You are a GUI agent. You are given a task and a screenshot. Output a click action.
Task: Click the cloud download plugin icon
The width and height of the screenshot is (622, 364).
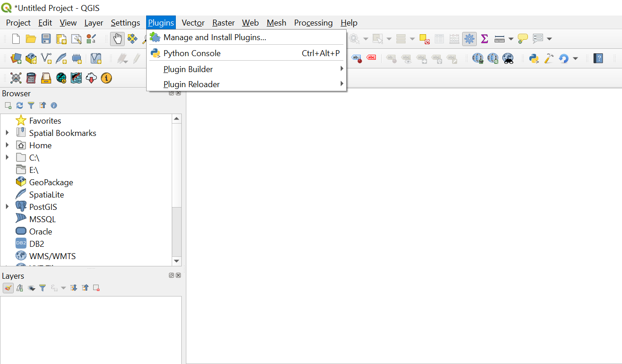click(x=91, y=78)
